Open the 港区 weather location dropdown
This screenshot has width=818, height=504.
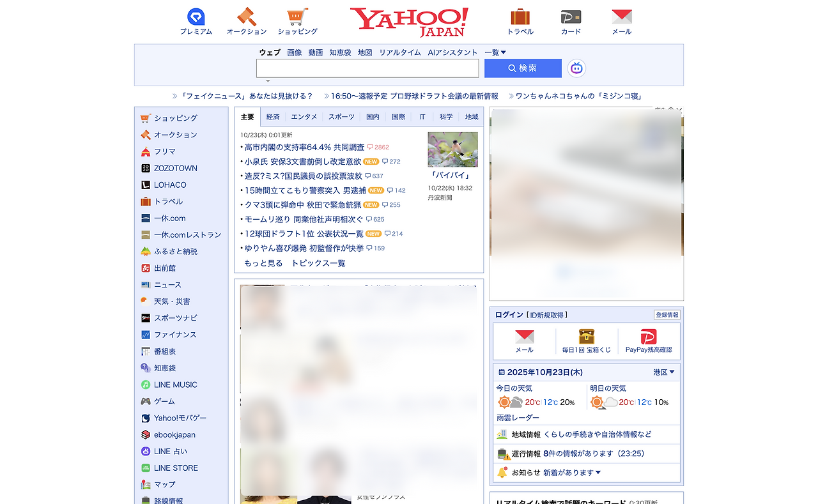point(664,372)
